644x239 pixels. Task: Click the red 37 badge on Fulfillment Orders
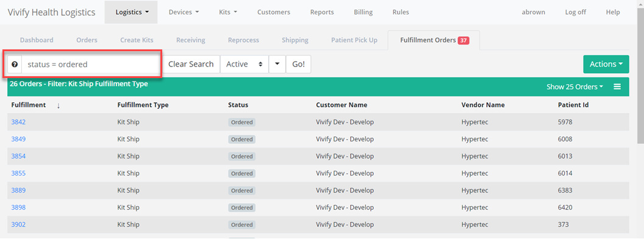[463, 40]
